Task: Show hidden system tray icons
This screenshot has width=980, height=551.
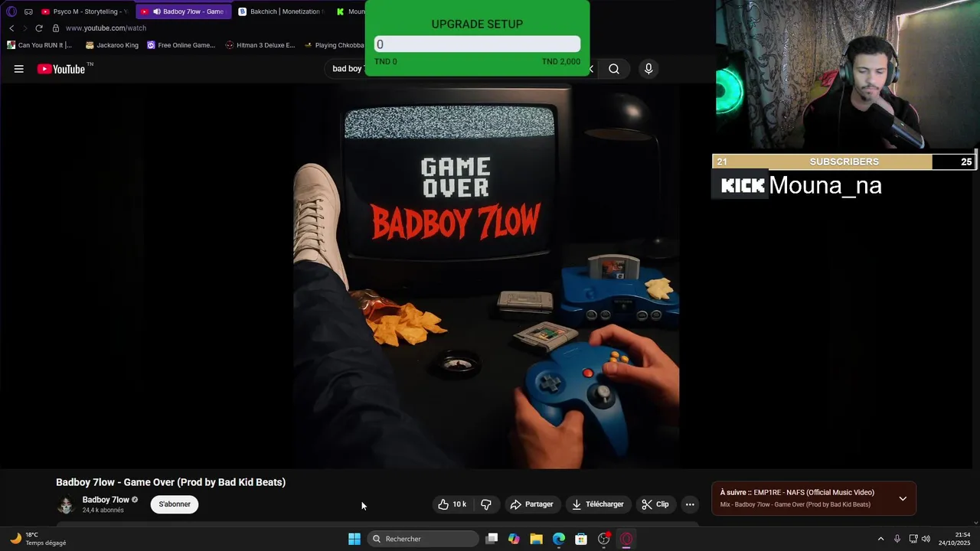Action: [x=880, y=539]
